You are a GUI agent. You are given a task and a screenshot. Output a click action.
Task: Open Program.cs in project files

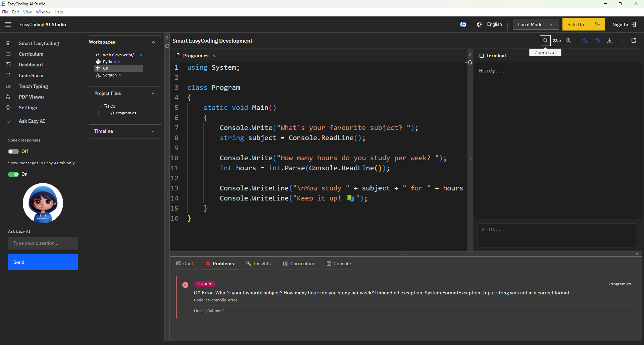coord(126,113)
